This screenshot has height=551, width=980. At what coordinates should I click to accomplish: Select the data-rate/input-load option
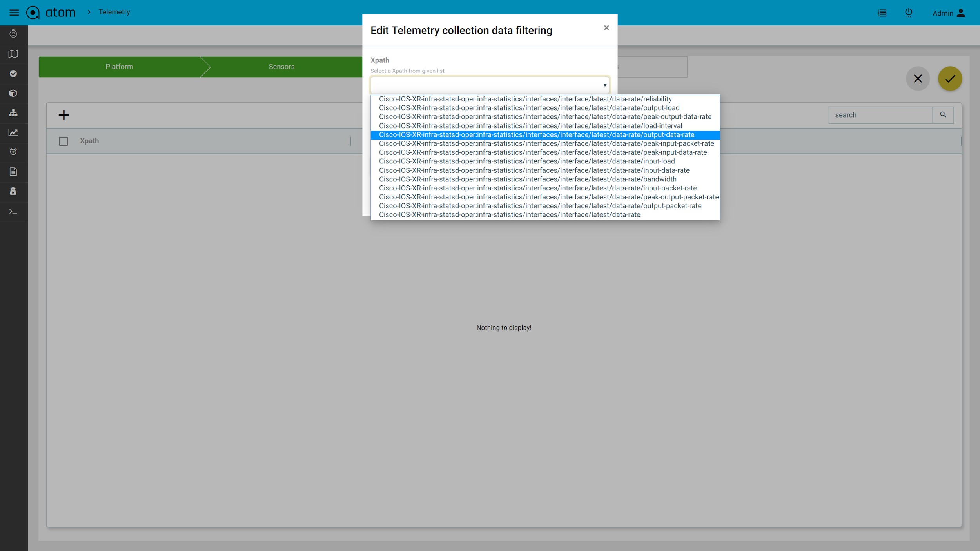pyautogui.click(x=545, y=161)
